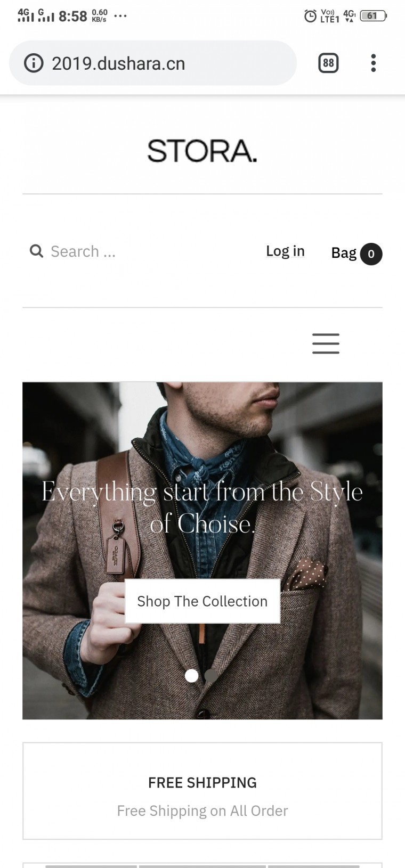405x868 pixels.
Task: Open the Bag link
Action: pos(344,253)
